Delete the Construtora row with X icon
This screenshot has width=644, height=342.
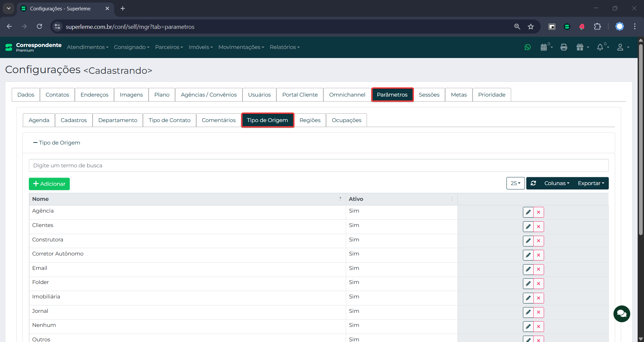tap(538, 241)
